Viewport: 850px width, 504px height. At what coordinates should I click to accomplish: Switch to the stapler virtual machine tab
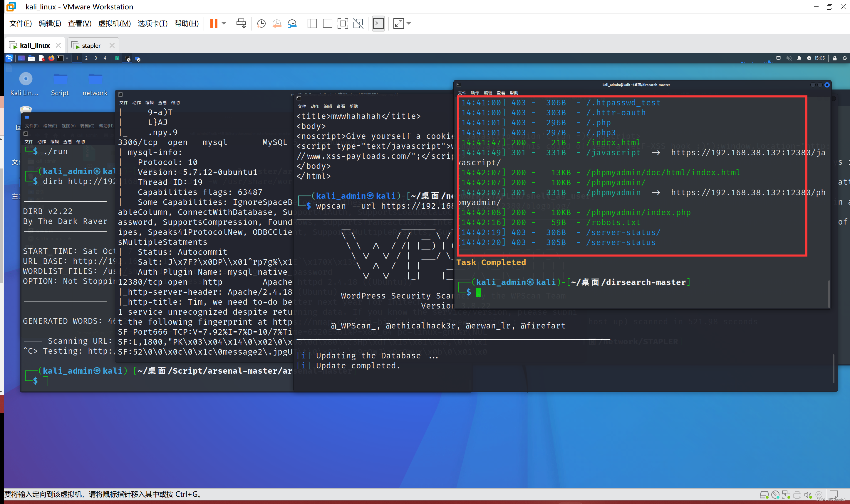point(91,45)
